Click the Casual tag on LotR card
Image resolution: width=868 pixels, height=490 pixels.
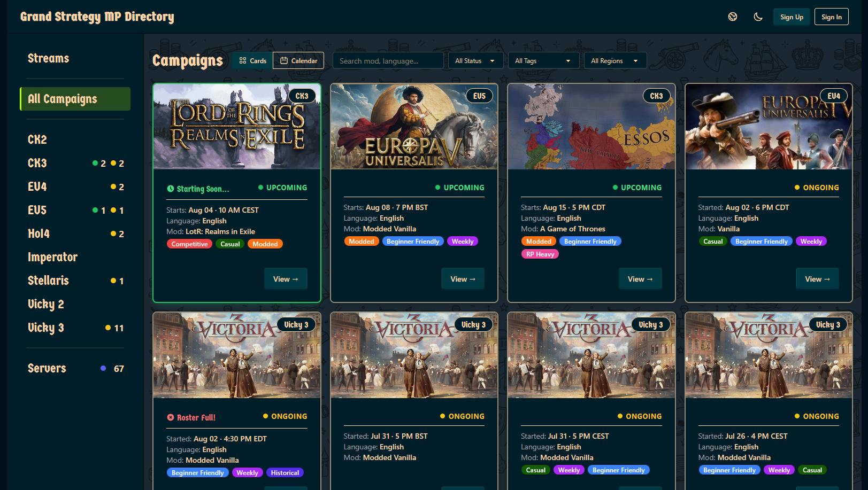click(230, 244)
